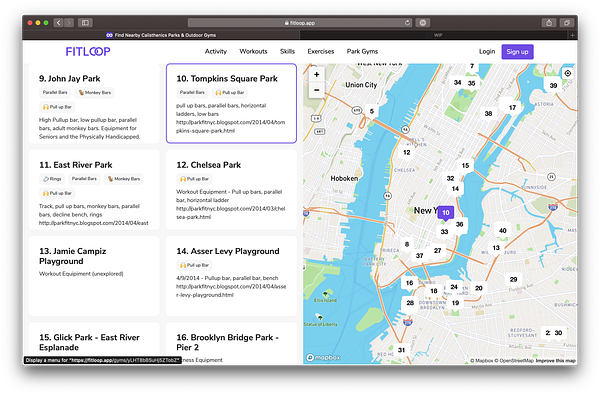
Task: Open the Activity menu item
Action: (216, 51)
